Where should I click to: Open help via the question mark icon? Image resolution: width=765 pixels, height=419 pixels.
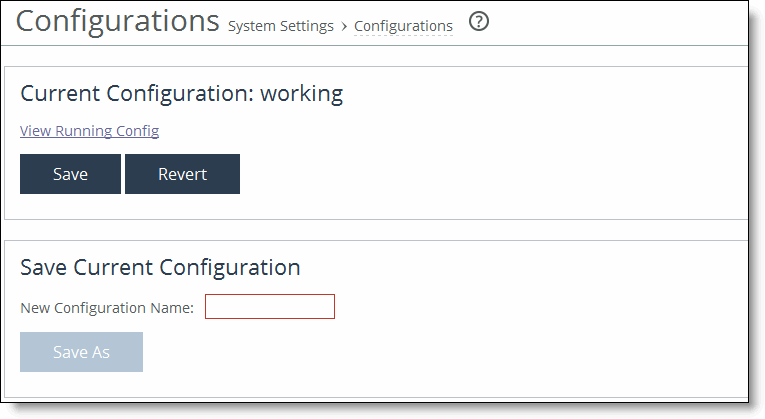[x=479, y=21]
